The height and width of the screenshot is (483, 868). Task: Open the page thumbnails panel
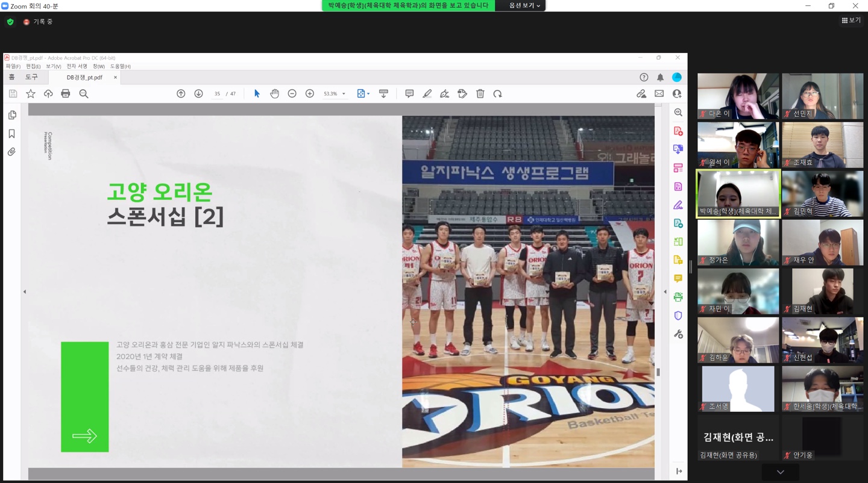(12, 115)
